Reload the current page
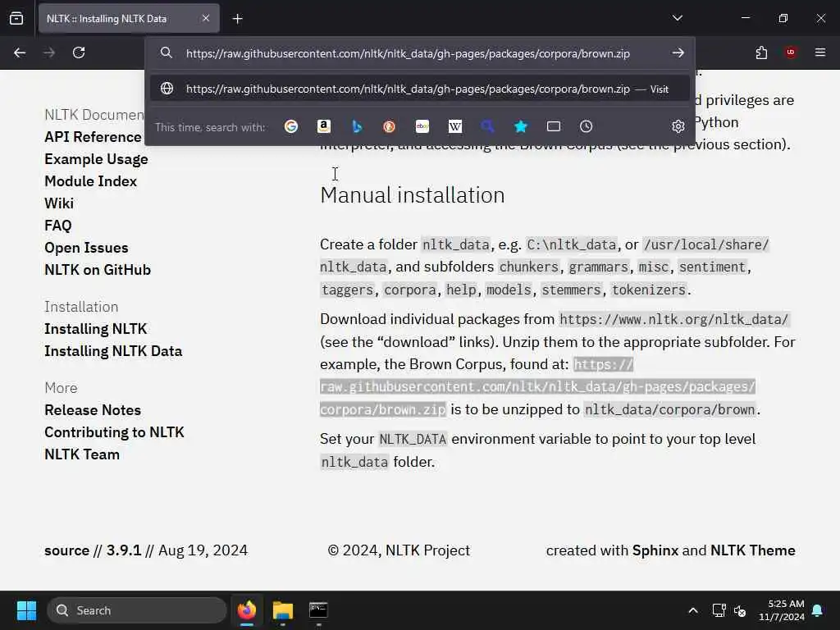Screen dimensions: 840x630 (x=79, y=52)
